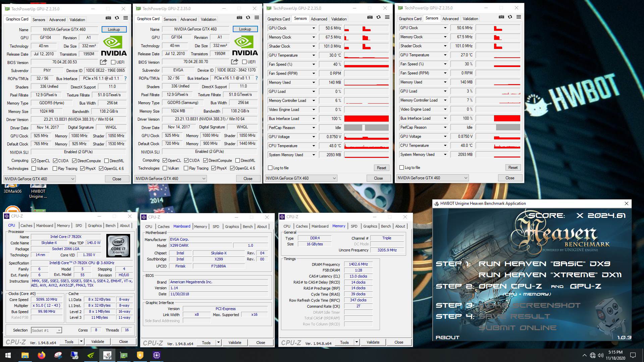Image resolution: width=644 pixels, height=362 pixels.
Task: Toggle Vulkan checkbox in EVGA GPU-Z window
Action: 165,168
